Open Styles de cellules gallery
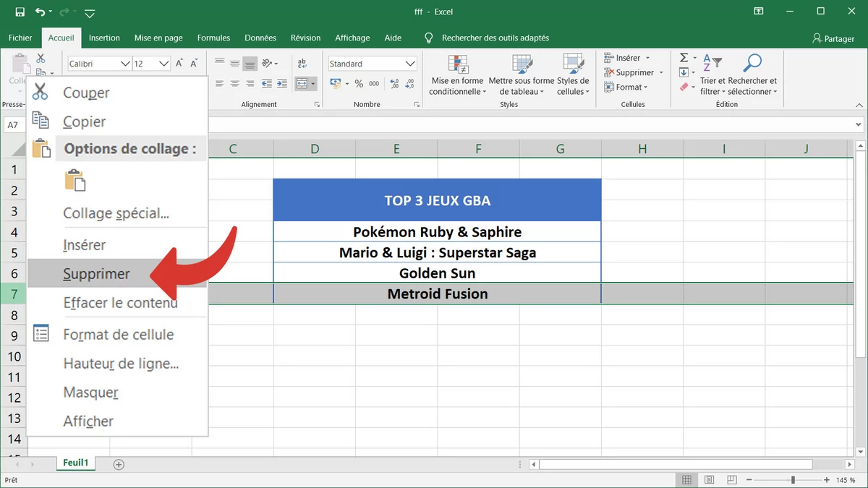Image resolution: width=868 pixels, height=488 pixels. [x=573, y=75]
